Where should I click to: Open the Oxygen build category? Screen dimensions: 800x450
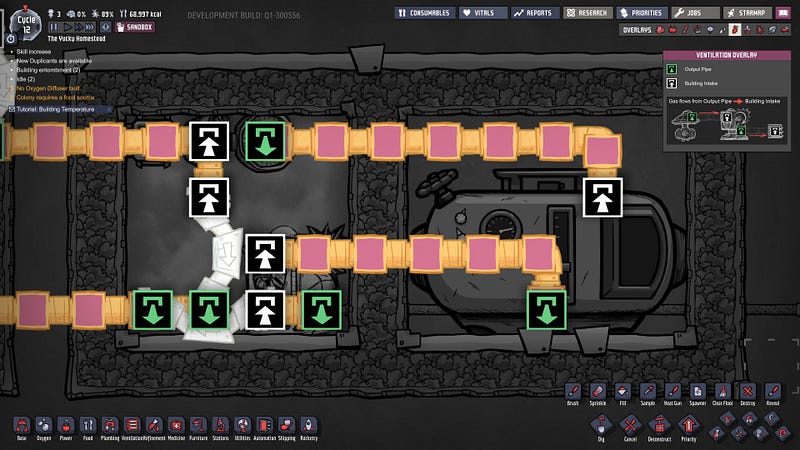(x=44, y=425)
